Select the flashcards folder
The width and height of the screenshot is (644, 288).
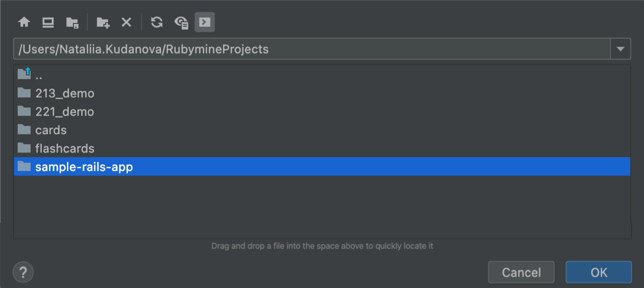tap(64, 149)
